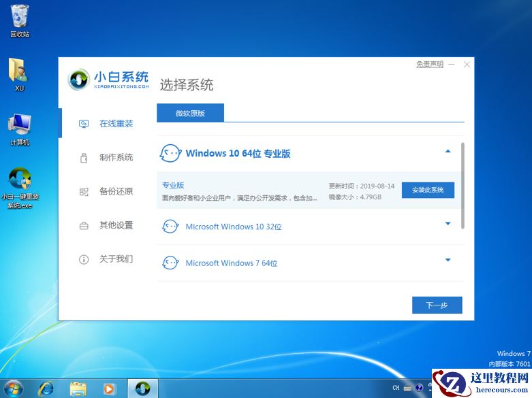Click the 镜像大小：4.79GB text
The image size is (532, 398).
(x=355, y=197)
